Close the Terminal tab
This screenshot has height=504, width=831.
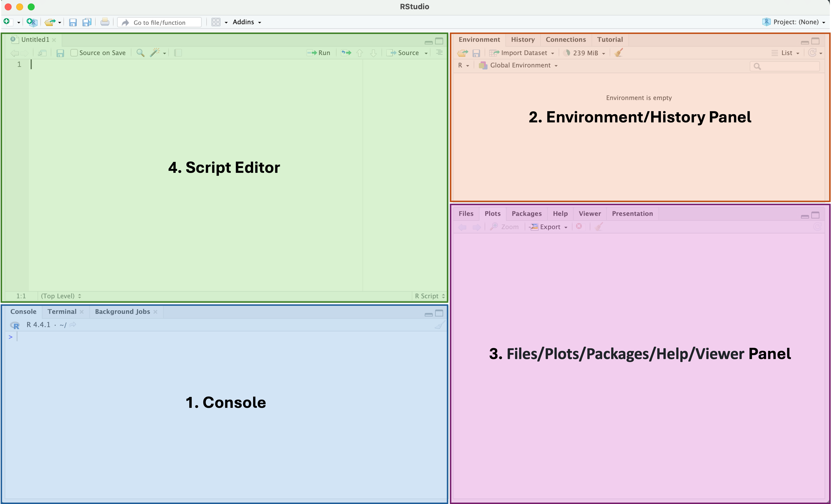pos(82,312)
